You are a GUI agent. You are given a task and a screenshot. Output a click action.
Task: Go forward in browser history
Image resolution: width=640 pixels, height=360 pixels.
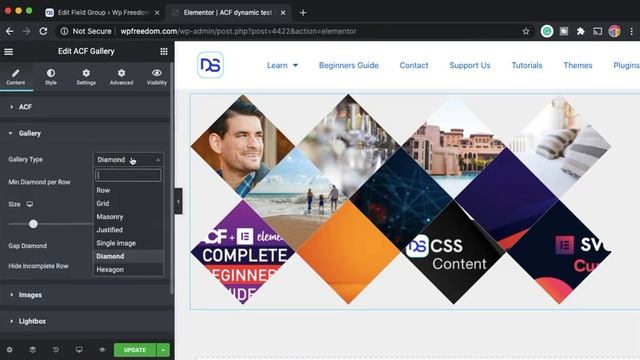click(26, 31)
